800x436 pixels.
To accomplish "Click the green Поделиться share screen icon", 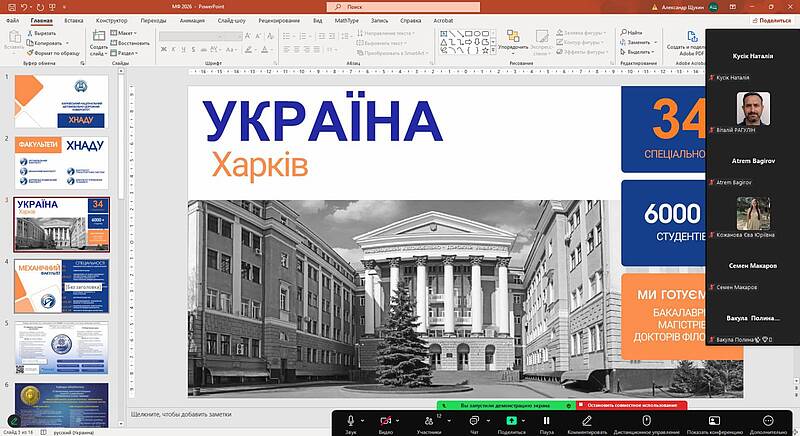I will click(510, 421).
